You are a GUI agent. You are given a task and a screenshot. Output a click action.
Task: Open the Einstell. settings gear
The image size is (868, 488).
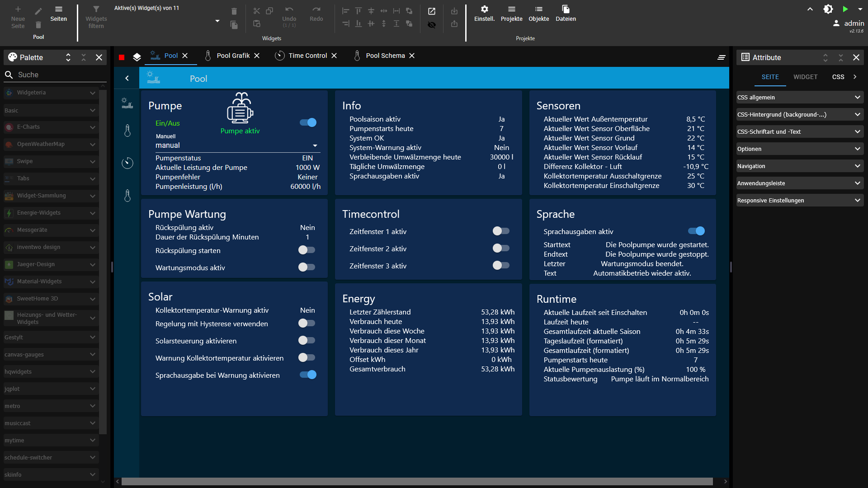click(x=484, y=9)
